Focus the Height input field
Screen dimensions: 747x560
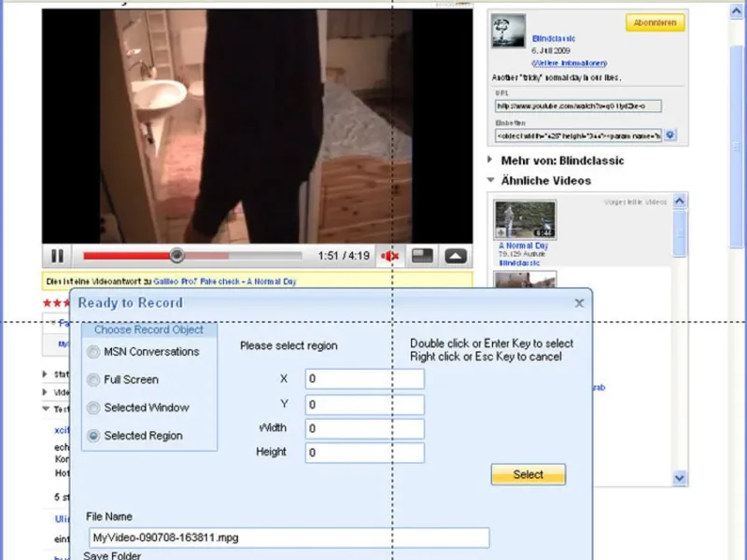[x=364, y=453]
